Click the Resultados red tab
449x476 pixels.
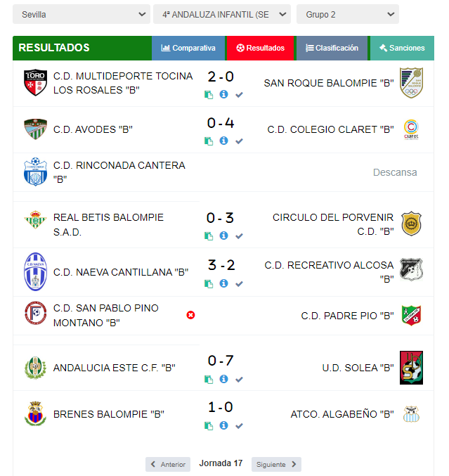pyautogui.click(x=260, y=48)
